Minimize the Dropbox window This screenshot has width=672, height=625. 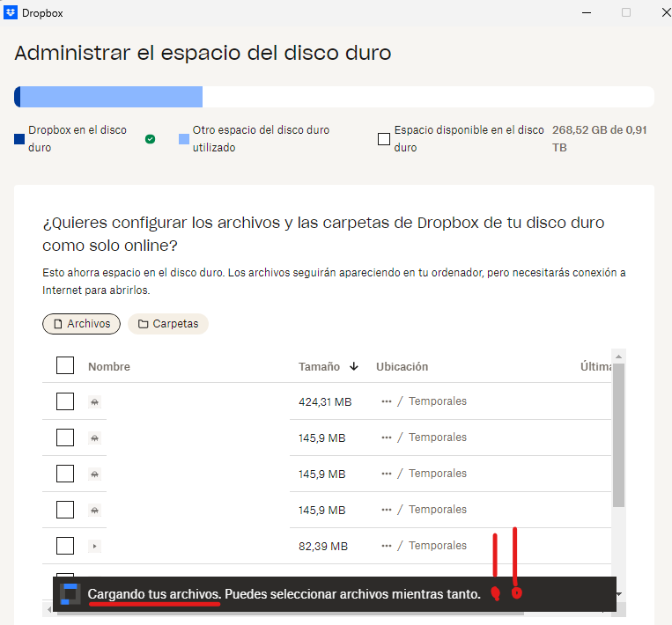click(x=587, y=13)
